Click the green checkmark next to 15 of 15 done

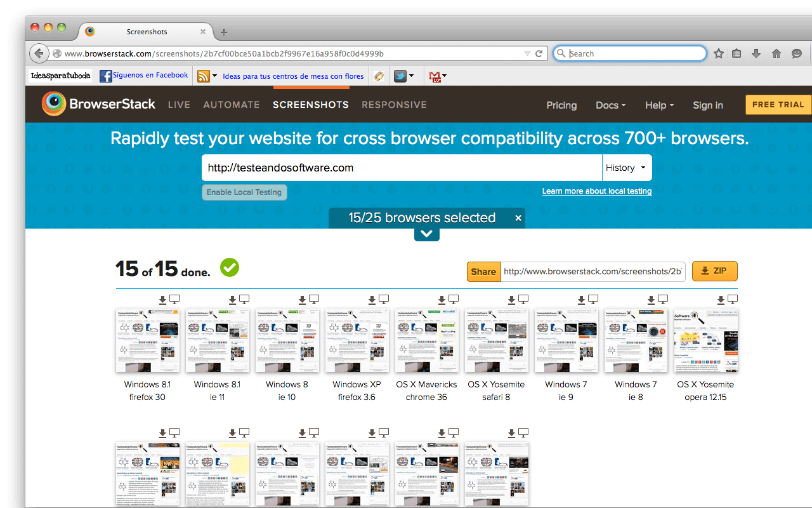tap(229, 267)
